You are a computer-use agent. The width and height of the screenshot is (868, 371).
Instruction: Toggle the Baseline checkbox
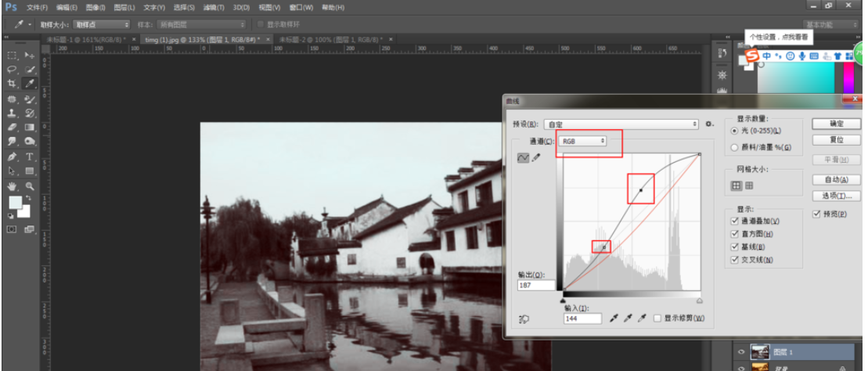(x=735, y=247)
